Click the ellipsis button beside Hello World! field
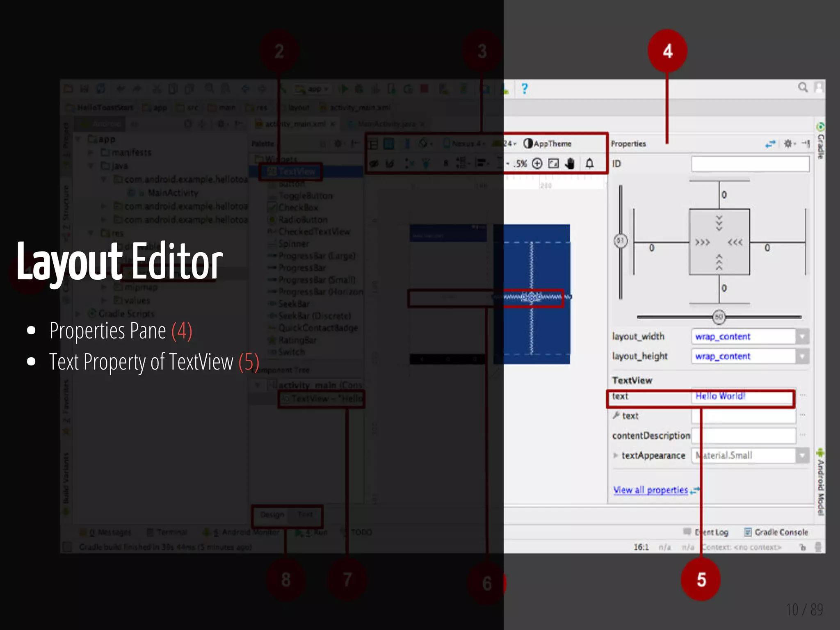The width and height of the screenshot is (840, 630). pyautogui.click(x=803, y=395)
